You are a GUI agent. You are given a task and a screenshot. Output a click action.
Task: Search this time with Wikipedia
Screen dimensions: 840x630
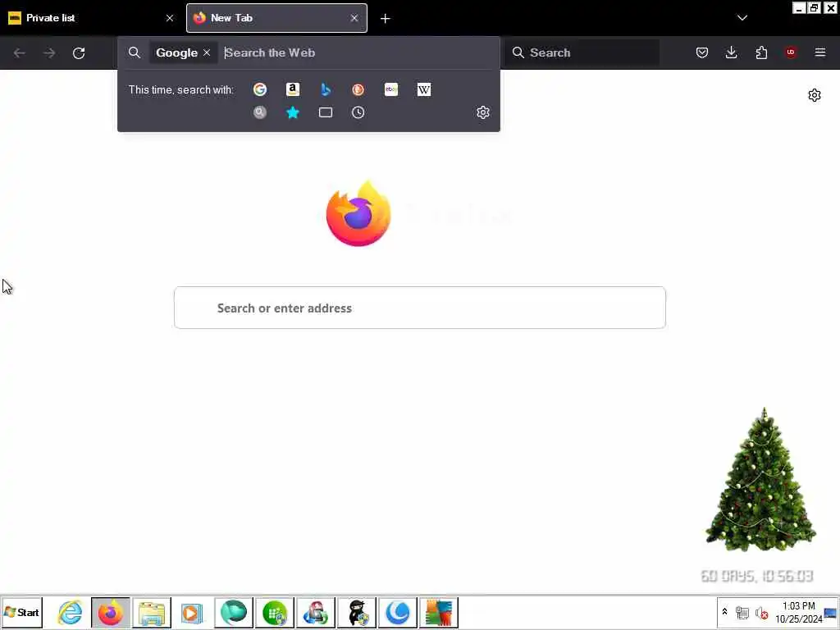pos(424,89)
